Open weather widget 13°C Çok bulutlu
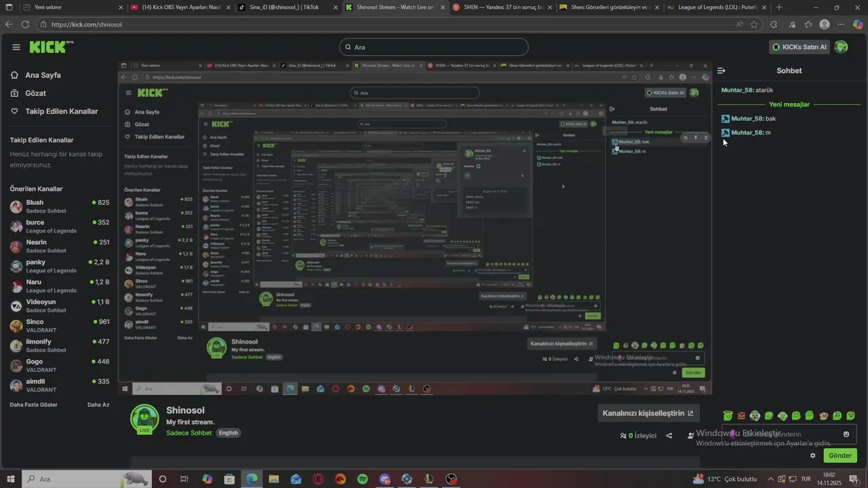Viewport: 868px width, 488px height. click(x=724, y=479)
